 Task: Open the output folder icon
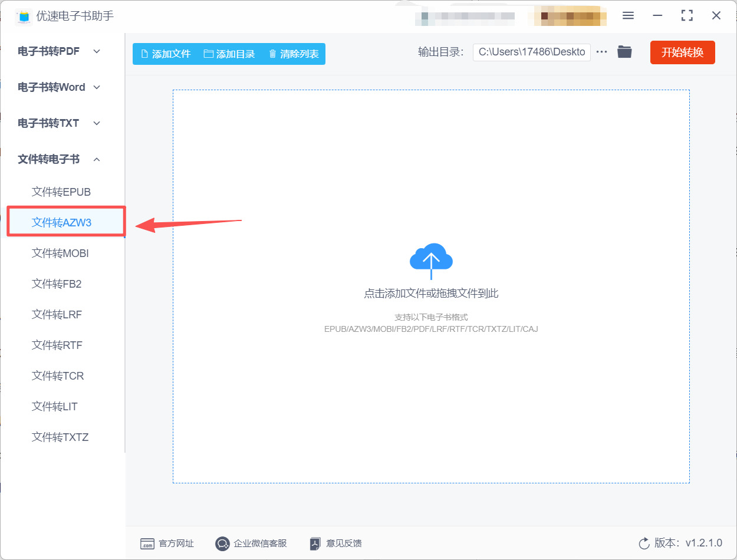pos(624,52)
